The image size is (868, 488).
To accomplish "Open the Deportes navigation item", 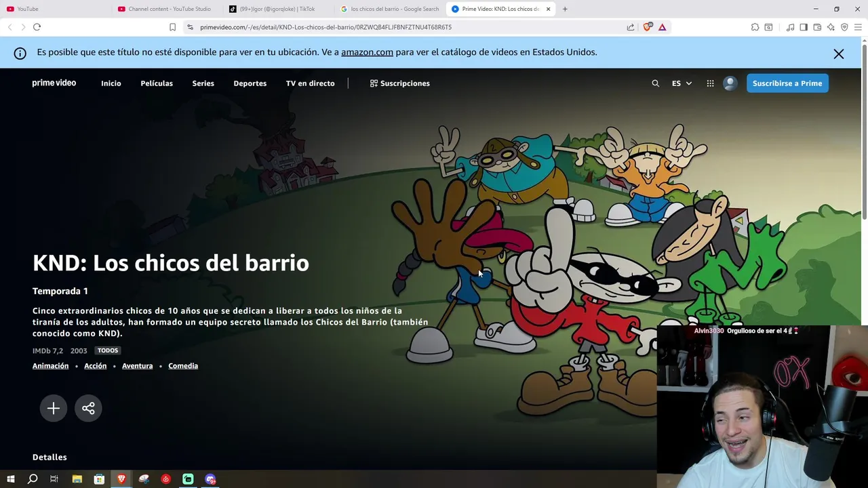I will pos(250,83).
